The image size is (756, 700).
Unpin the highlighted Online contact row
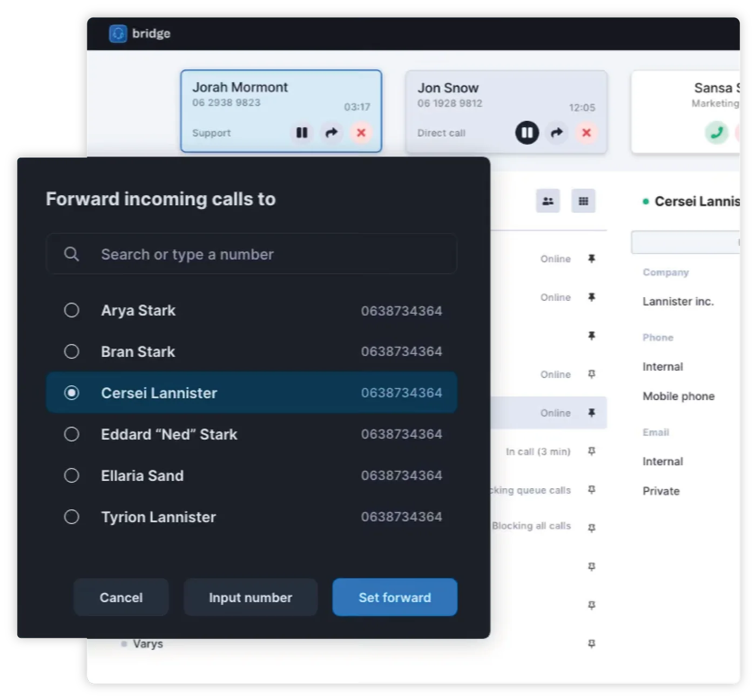pyautogui.click(x=591, y=413)
